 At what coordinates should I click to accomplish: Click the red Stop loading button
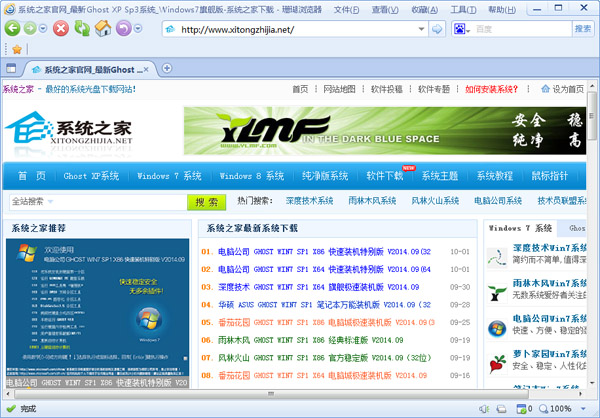click(59, 28)
